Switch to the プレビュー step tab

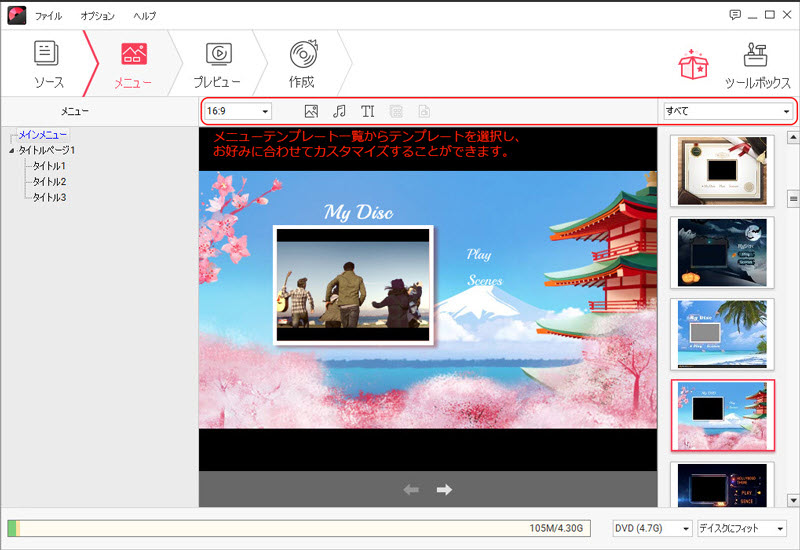216,64
